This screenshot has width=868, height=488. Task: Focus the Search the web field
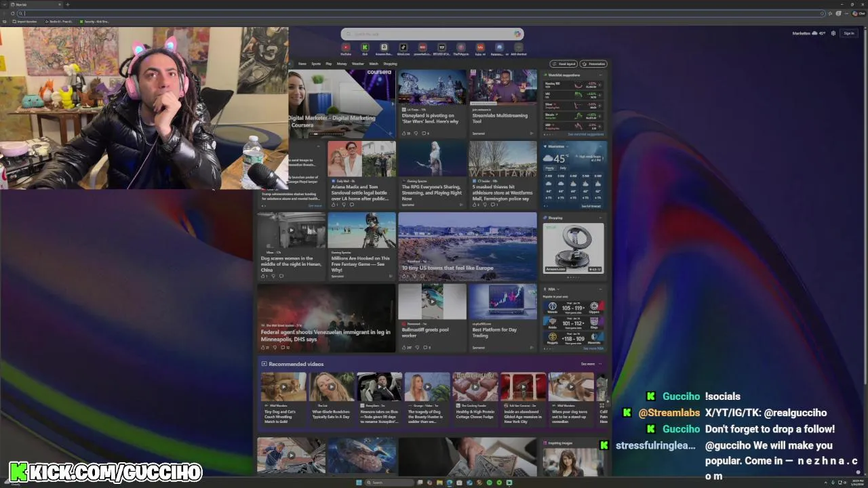pyautogui.click(x=432, y=34)
